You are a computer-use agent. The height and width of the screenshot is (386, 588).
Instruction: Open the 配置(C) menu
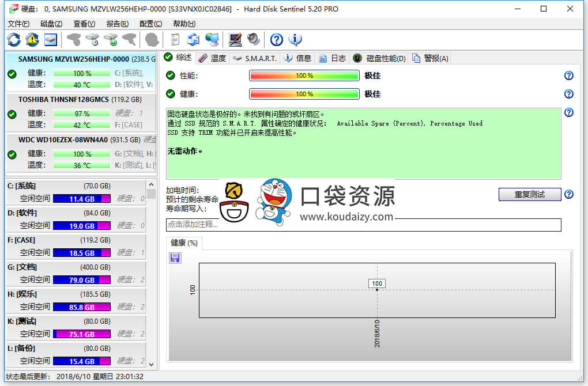151,24
